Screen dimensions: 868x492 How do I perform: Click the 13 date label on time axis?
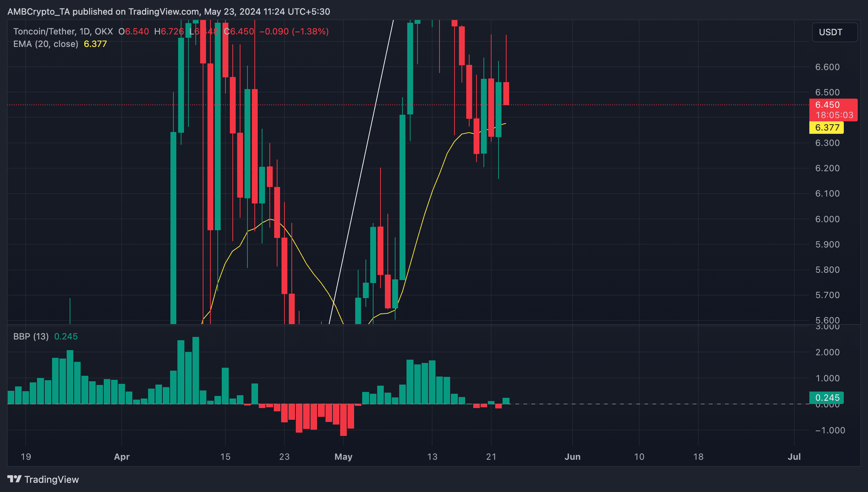point(432,457)
